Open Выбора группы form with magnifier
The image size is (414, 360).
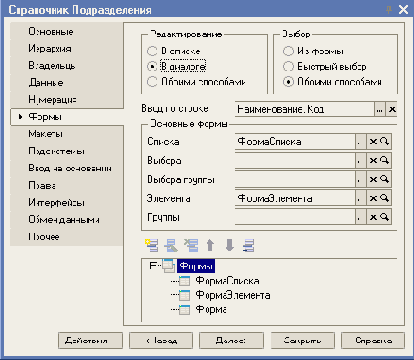click(x=384, y=180)
